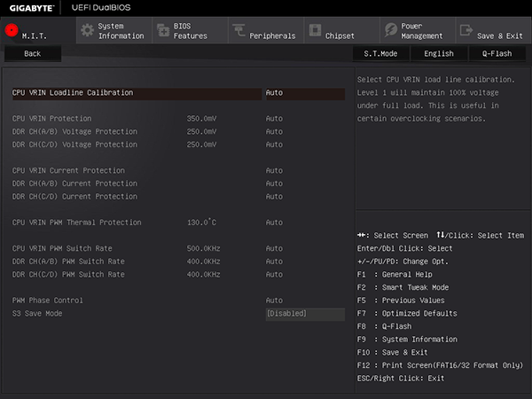Click the Chipset icon
Image resolution: width=532 pixels, height=399 pixels.
(x=314, y=30)
